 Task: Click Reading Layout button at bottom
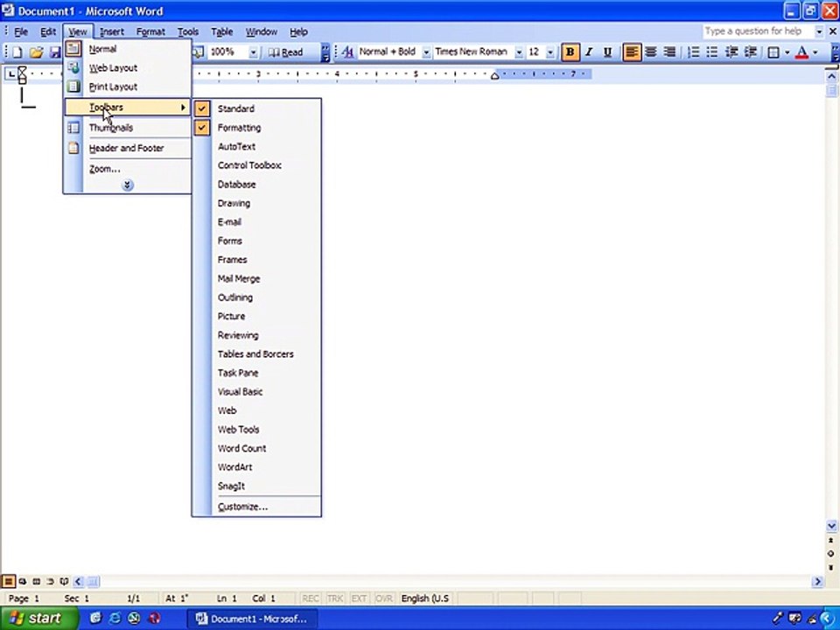pyautogui.click(x=64, y=581)
